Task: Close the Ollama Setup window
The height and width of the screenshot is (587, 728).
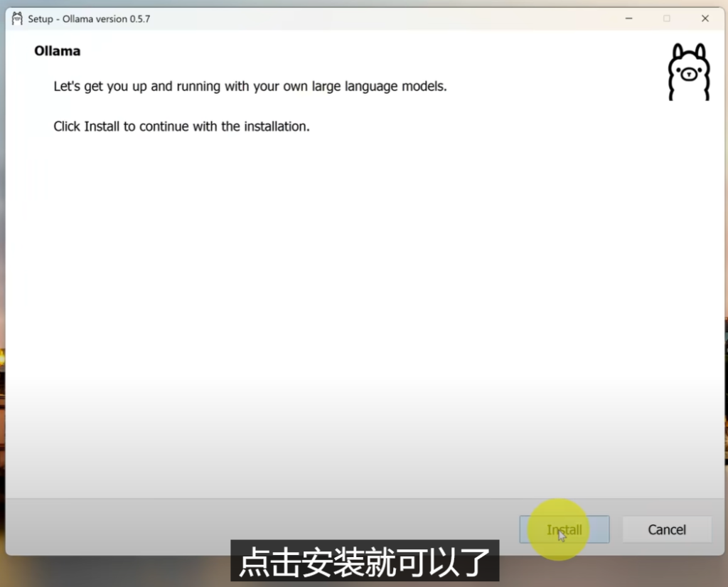Action: tap(705, 18)
